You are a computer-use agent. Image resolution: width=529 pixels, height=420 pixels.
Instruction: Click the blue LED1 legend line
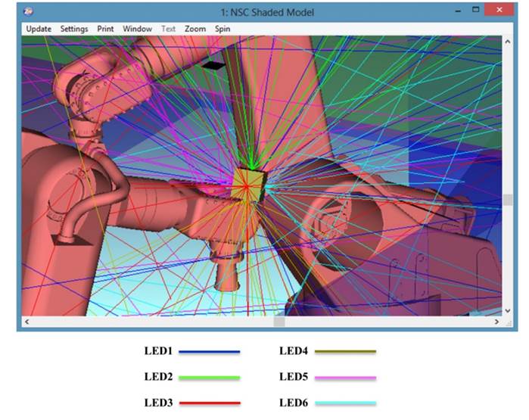pyautogui.click(x=210, y=352)
